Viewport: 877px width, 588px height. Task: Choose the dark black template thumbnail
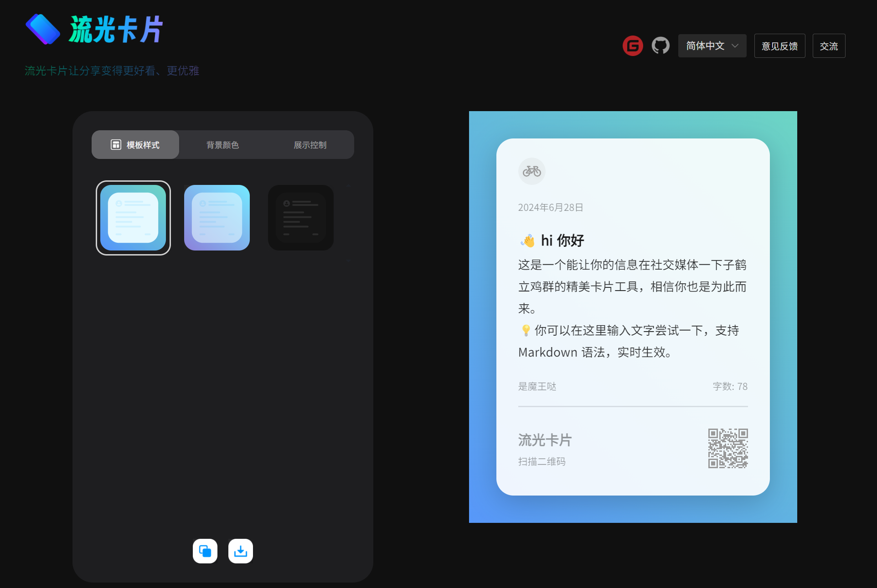tap(301, 218)
